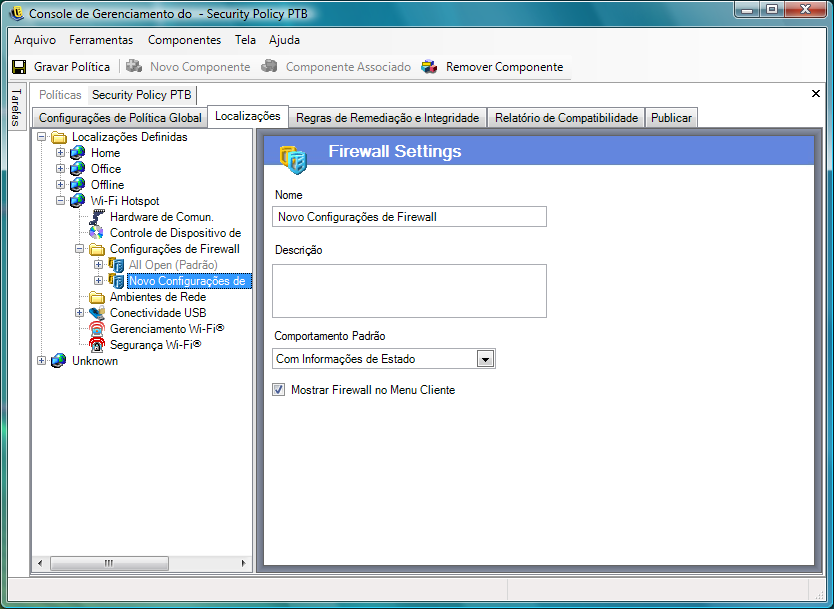Click the Gravar Política button label
Image resolution: width=834 pixels, height=609 pixels.
click(x=72, y=67)
